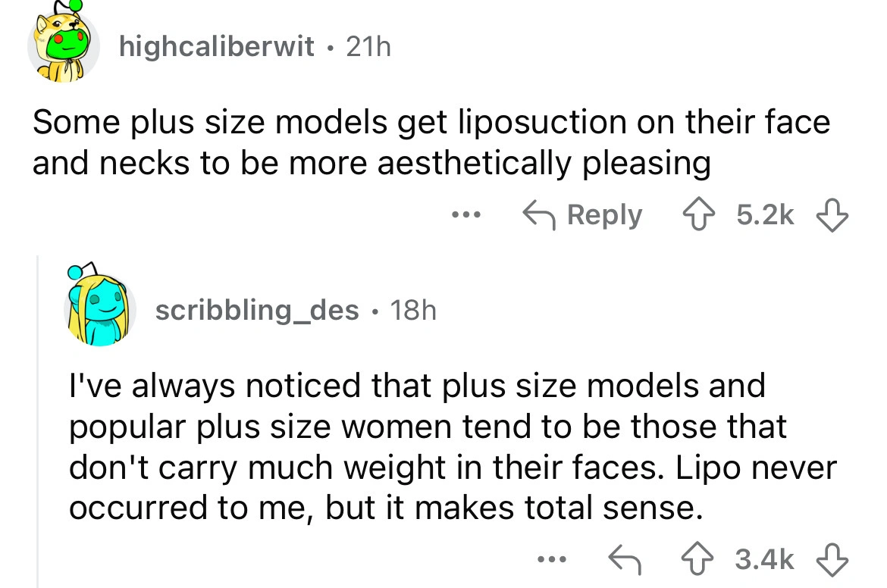Open scribbling_des's avatar
The height and width of the screenshot is (588, 887).
[x=100, y=306]
